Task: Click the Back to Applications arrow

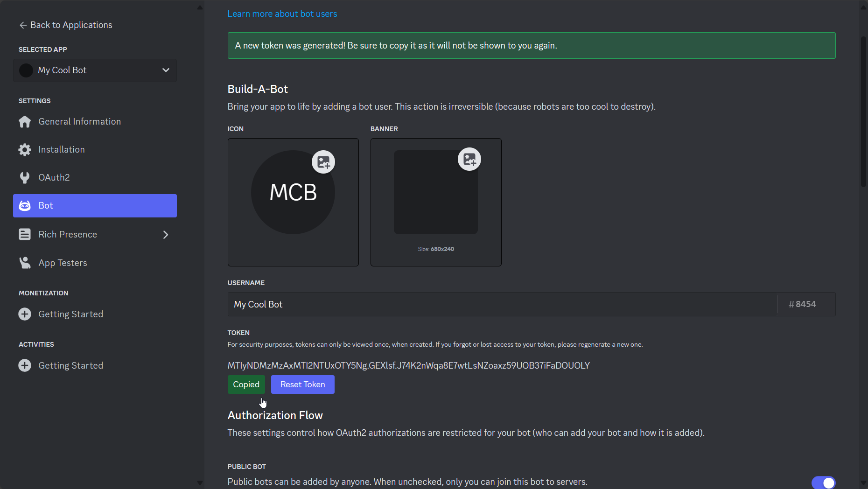Action: [23, 25]
